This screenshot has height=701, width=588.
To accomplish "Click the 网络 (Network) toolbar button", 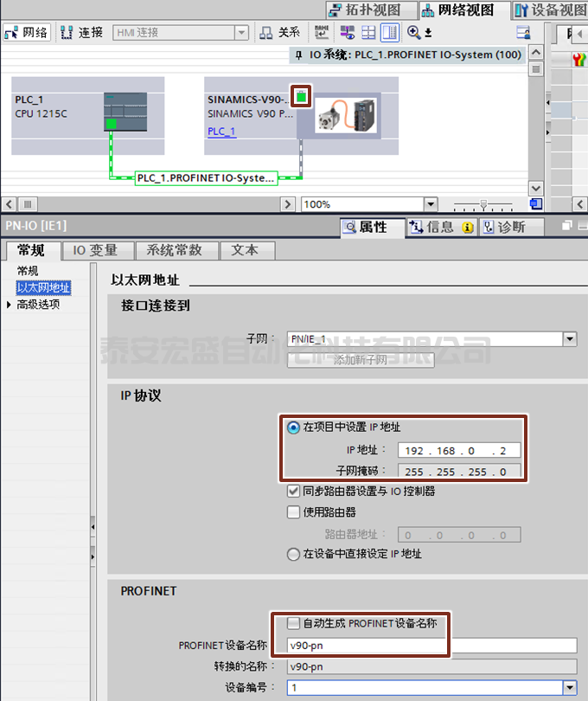I will (x=27, y=33).
